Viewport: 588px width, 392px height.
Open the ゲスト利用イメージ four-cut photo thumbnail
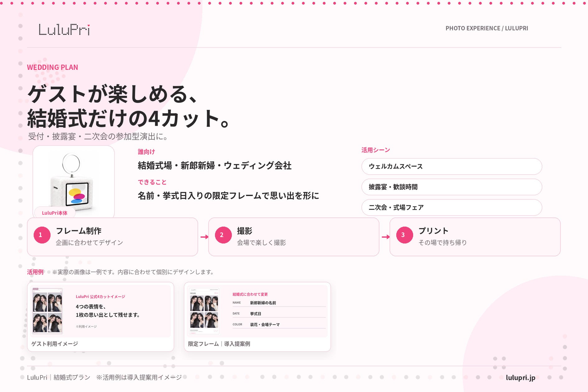click(48, 310)
